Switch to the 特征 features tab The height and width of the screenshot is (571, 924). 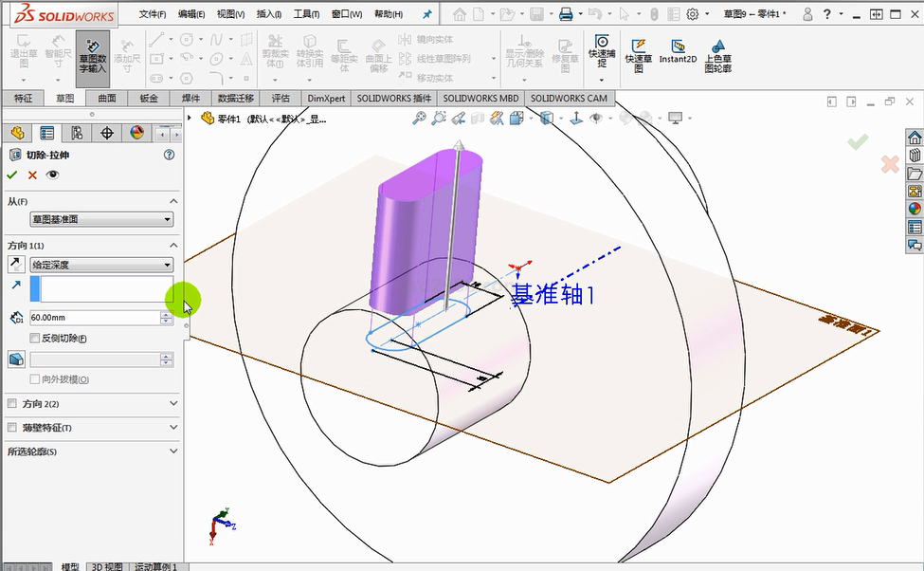coord(23,98)
